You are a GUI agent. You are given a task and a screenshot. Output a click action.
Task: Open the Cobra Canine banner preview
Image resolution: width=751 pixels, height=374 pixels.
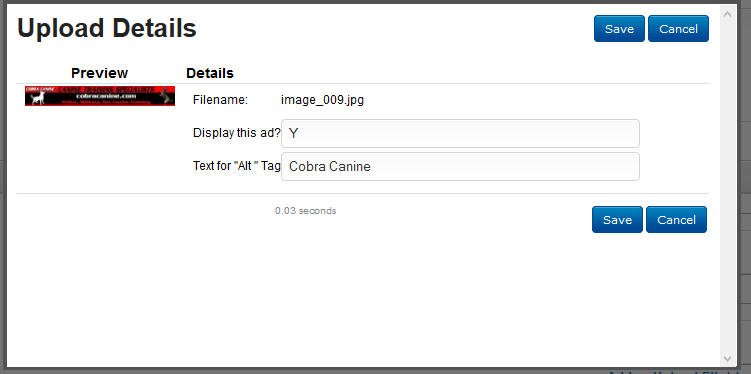100,96
